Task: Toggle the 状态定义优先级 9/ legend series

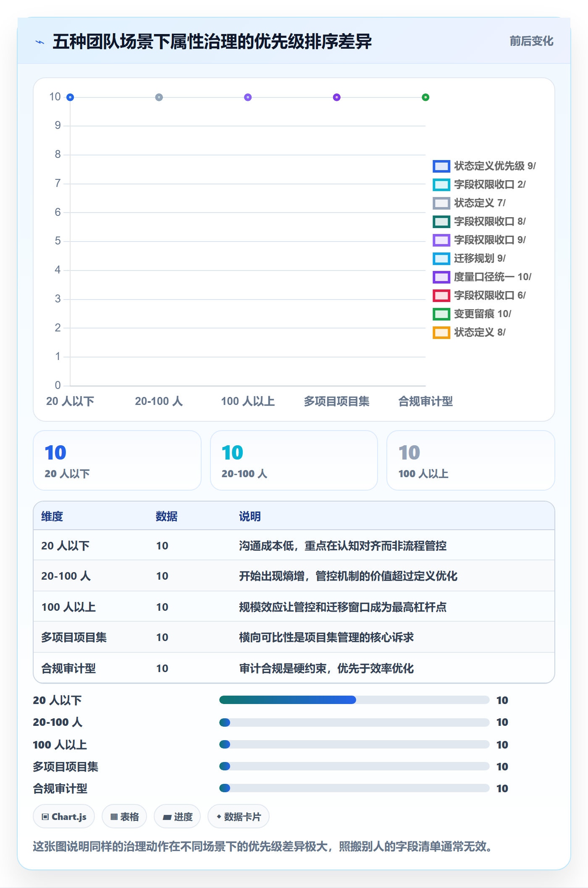Action: click(x=484, y=166)
